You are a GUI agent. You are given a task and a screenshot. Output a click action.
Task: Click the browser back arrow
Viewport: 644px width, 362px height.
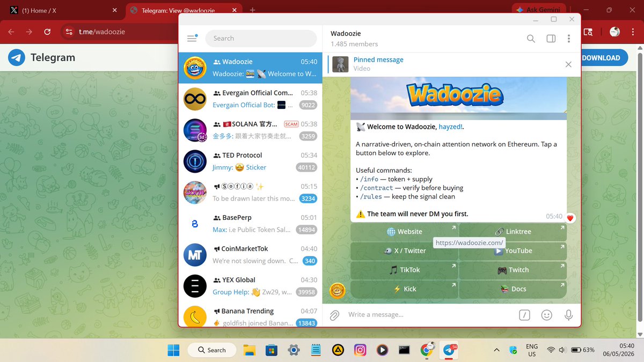(x=11, y=32)
